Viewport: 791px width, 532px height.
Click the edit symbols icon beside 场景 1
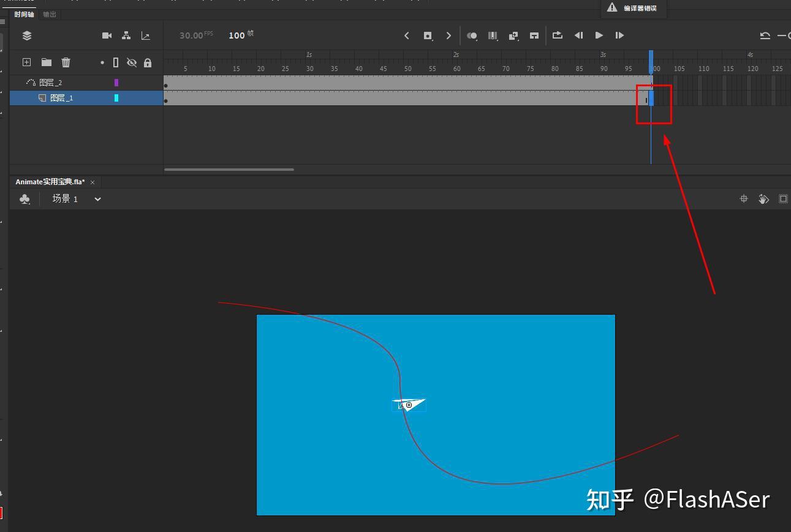[x=25, y=199]
